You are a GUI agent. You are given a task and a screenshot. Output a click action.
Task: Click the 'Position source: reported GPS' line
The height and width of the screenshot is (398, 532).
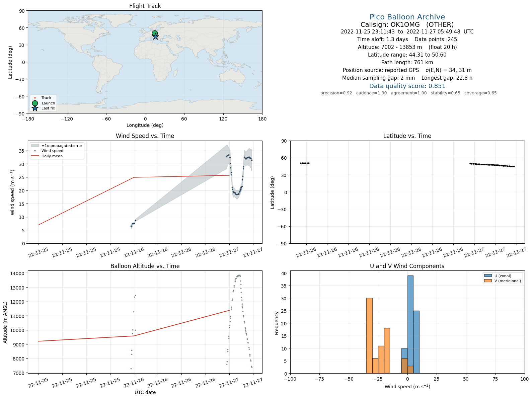[x=407, y=70]
